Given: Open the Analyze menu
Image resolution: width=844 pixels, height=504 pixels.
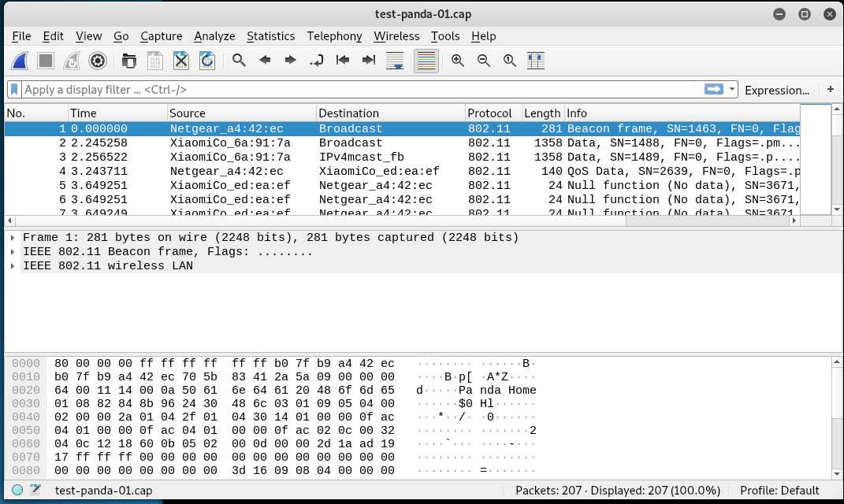Looking at the screenshot, I should (x=214, y=36).
